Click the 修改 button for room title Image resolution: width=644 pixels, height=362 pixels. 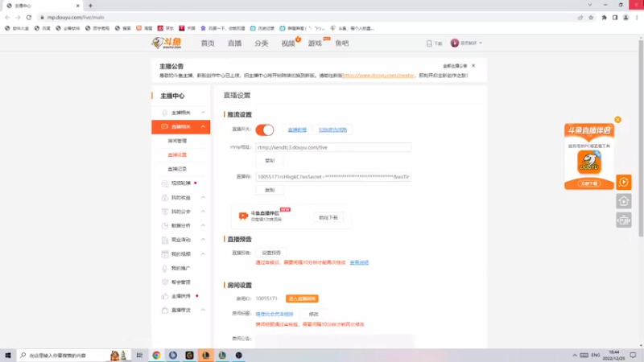coord(313,314)
